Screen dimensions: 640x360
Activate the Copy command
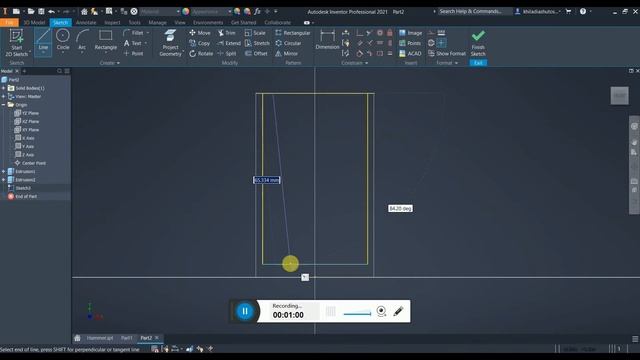click(x=200, y=43)
